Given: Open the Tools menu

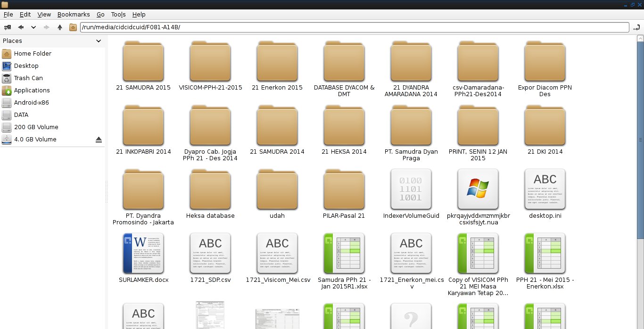Looking at the screenshot, I should (x=118, y=14).
